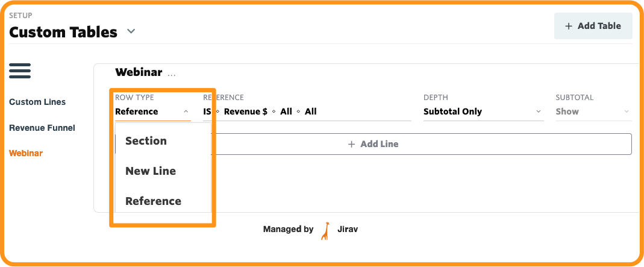Collapse the Row Type dropdown arrow
The image size is (644, 267).
pyautogui.click(x=186, y=112)
